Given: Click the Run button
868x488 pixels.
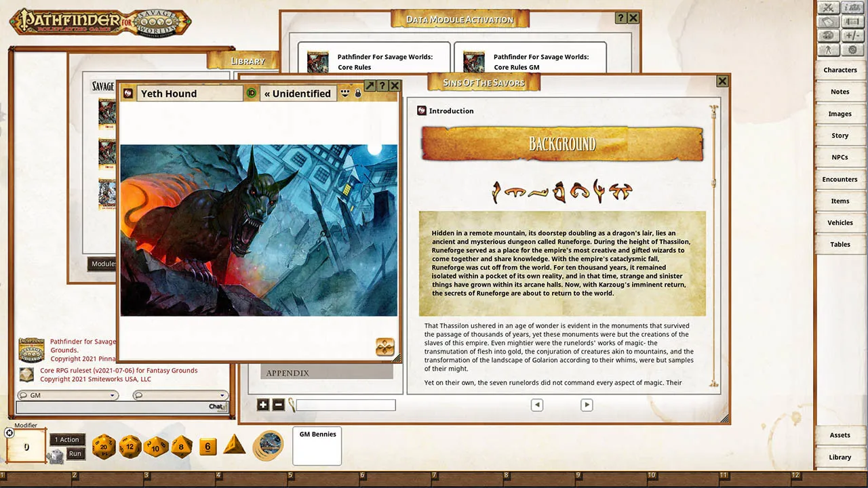Looking at the screenshot, I should click(75, 453).
